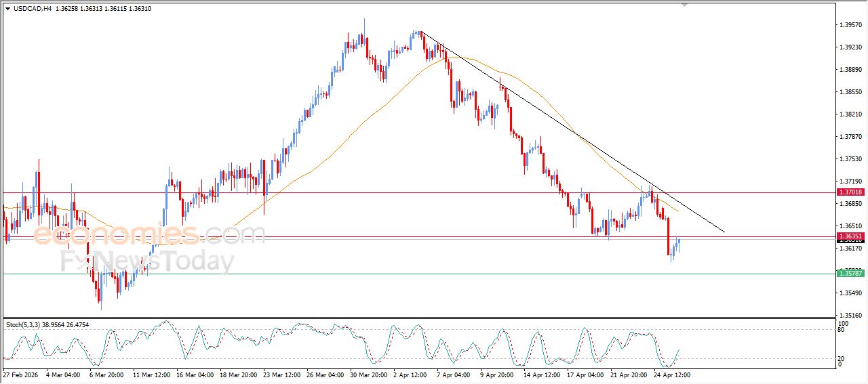Click the 1.35490 value on price scale
Image resolution: width=868 pixels, height=384 pixels.
pyautogui.click(x=850, y=293)
